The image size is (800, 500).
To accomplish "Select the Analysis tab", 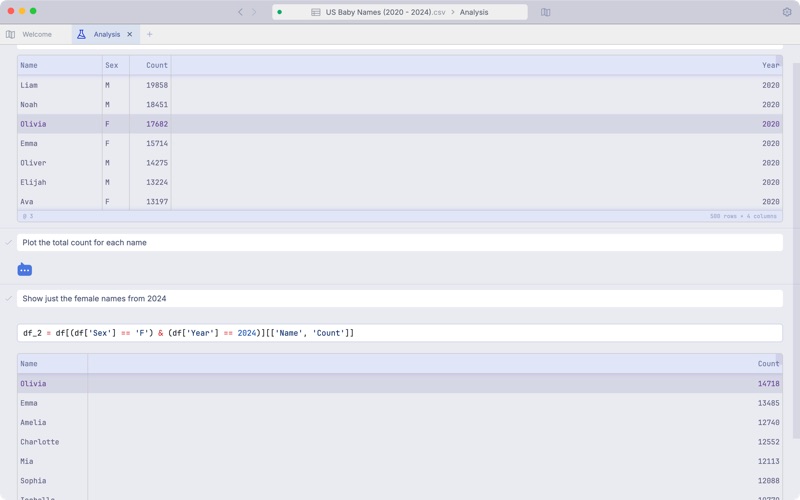I will [x=106, y=34].
